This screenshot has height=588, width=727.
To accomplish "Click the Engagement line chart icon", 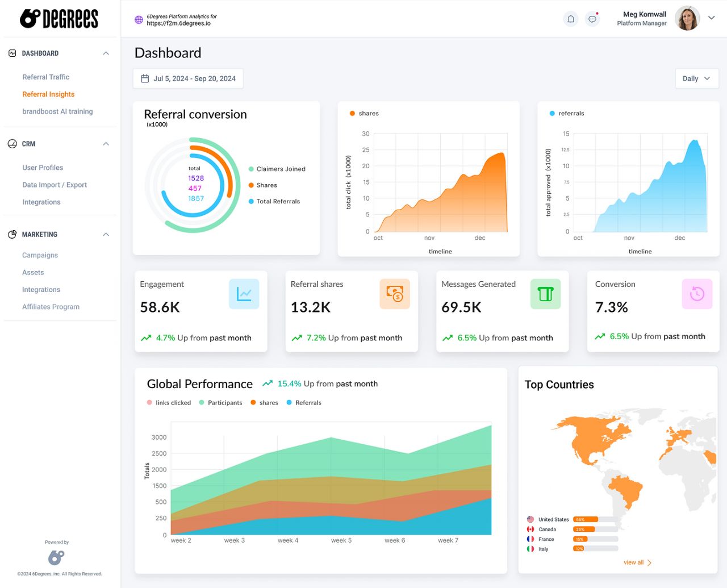I will [x=244, y=294].
